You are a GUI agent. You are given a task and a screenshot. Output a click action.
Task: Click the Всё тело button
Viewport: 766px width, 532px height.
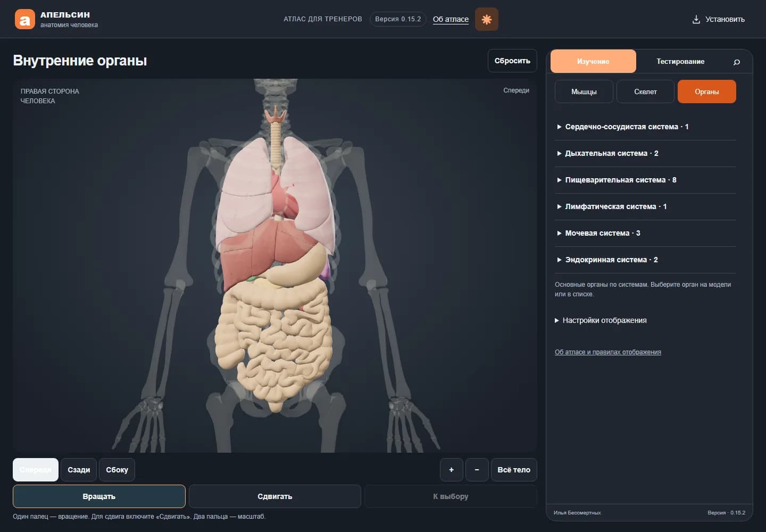[x=514, y=470]
